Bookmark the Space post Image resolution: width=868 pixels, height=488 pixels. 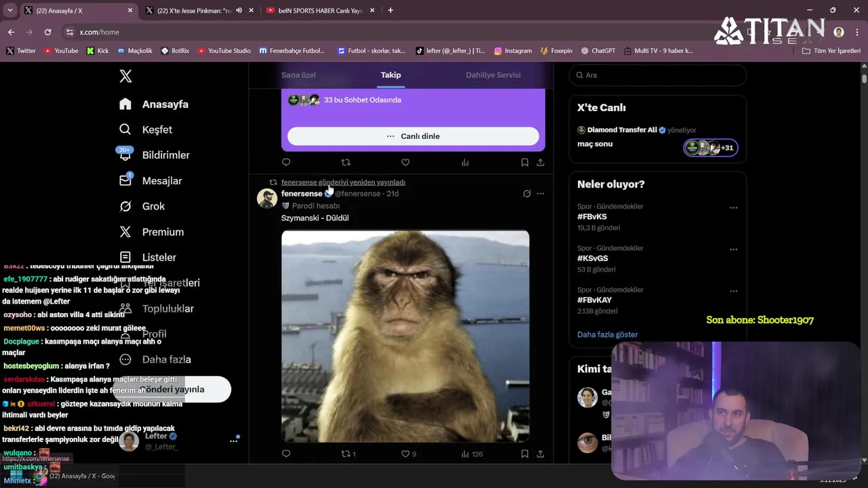click(x=525, y=163)
